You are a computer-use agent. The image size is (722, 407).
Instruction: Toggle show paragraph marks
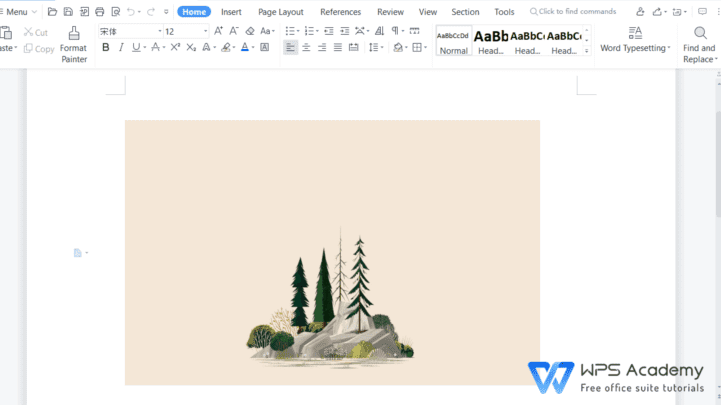(x=395, y=31)
